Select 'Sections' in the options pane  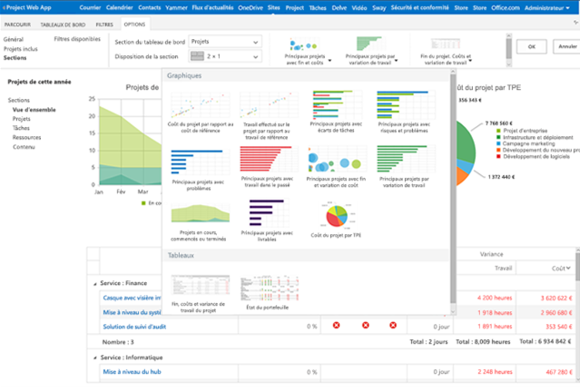click(x=15, y=58)
